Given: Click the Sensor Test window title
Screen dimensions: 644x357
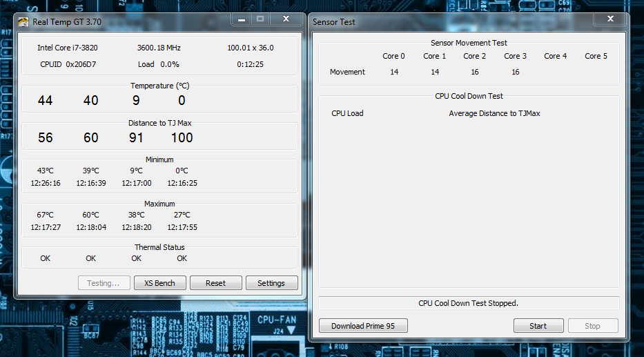Looking at the screenshot, I should [334, 22].
